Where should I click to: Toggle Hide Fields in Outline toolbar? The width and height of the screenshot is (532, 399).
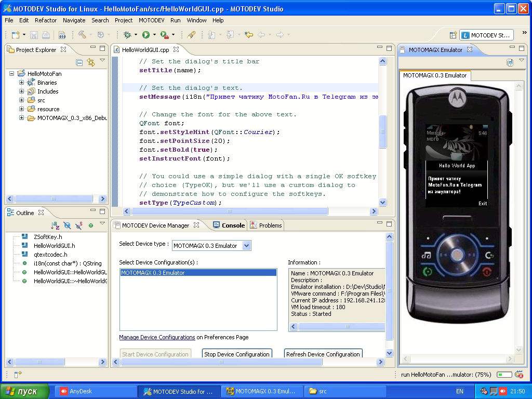point(67,225)
